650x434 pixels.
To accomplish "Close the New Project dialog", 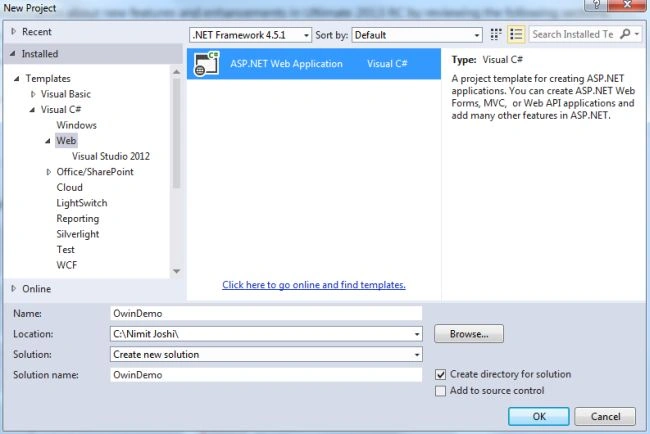I will [x=628, y=5].
